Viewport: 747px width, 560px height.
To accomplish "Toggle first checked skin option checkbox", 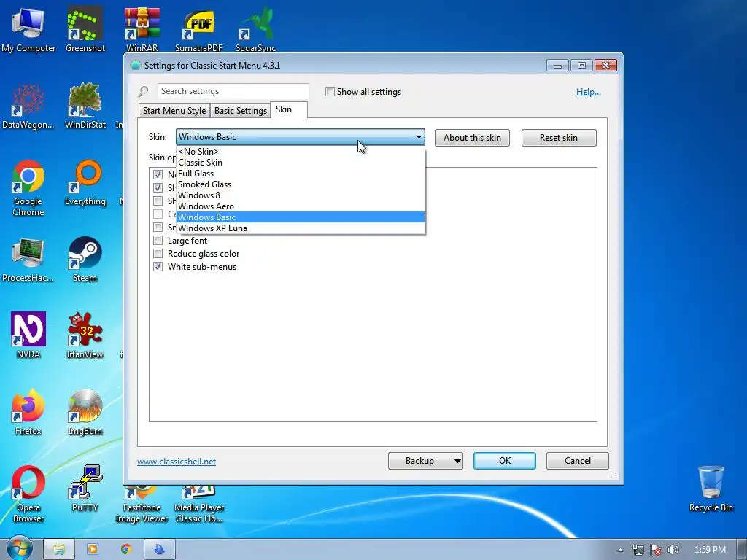I will [x=158, y=175].
